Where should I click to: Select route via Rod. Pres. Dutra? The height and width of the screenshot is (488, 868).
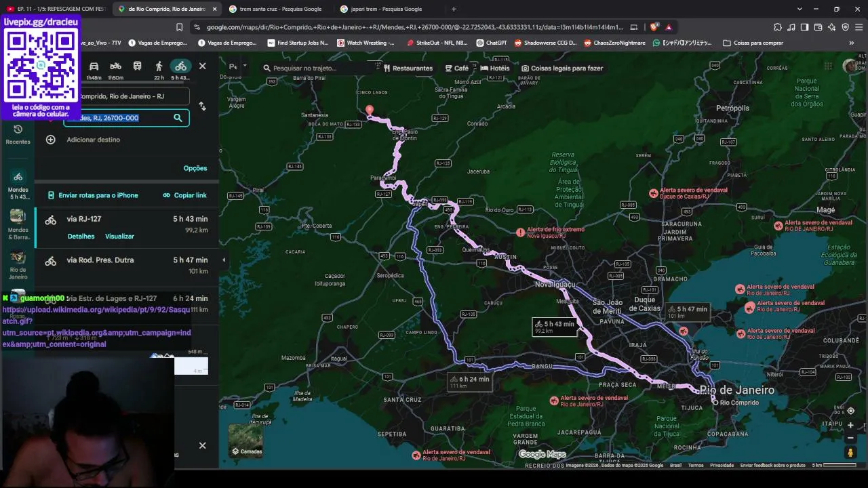pyautogui.click(x=127, y=265)
